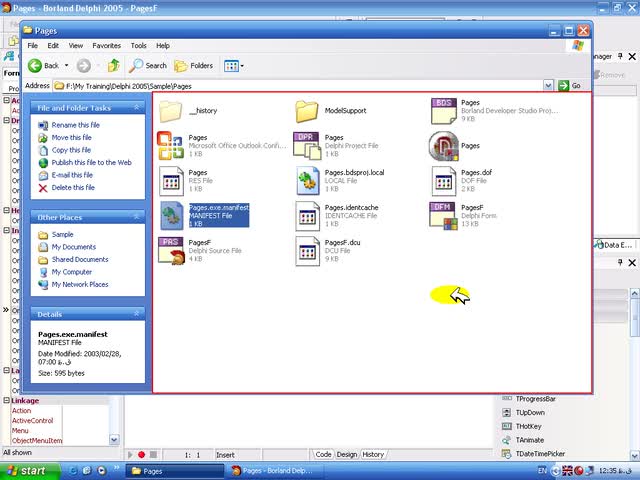Open the View menu

coord(76,46)
